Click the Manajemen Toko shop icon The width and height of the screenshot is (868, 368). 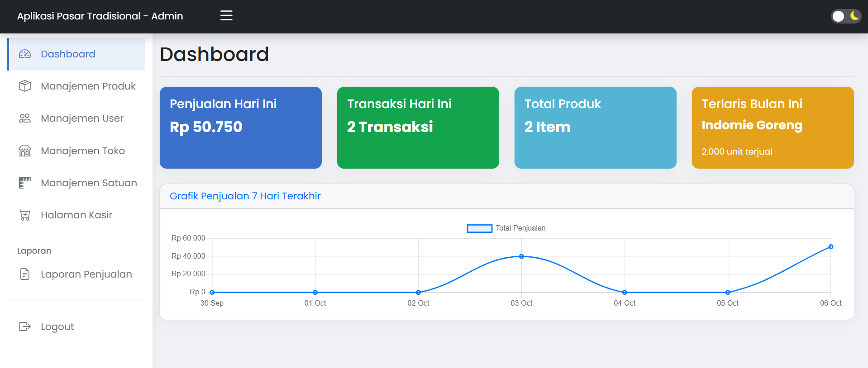(25, 151)
